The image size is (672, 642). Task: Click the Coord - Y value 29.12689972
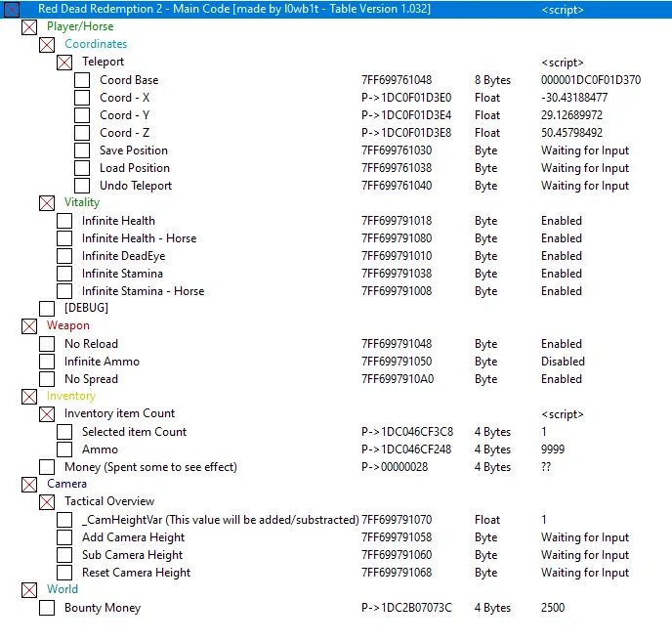571,115
